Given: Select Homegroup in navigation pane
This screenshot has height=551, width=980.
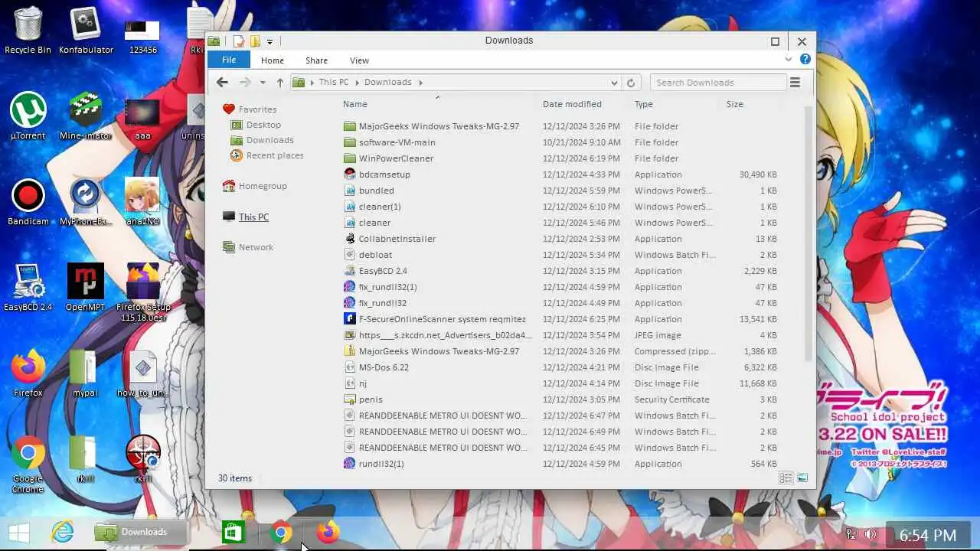Looking at the screenshot, I should (x=255, y=186).
